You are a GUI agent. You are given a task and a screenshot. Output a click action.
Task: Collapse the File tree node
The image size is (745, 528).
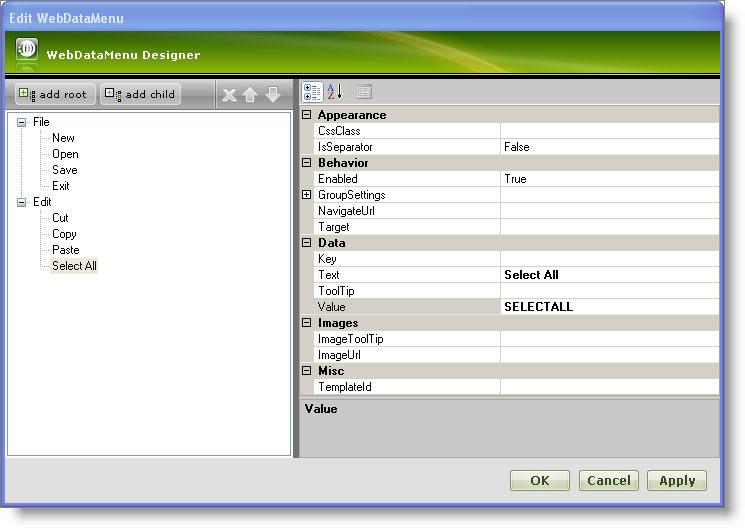click(x=22, y=122)
